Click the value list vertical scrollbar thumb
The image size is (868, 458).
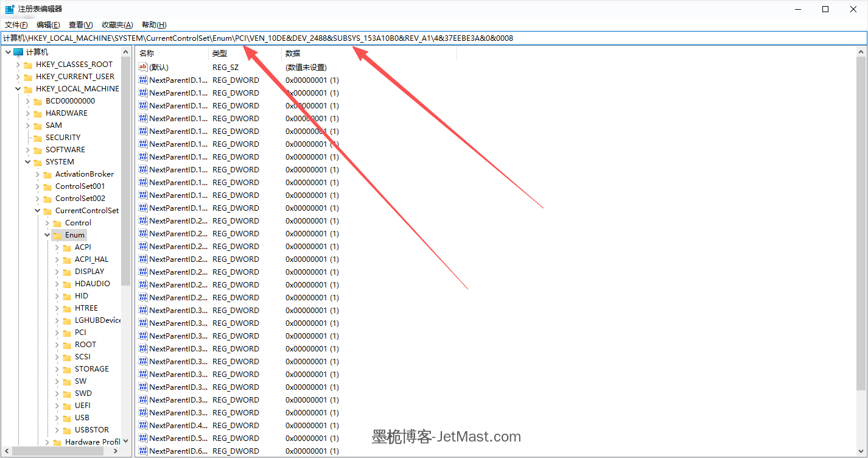861,224
